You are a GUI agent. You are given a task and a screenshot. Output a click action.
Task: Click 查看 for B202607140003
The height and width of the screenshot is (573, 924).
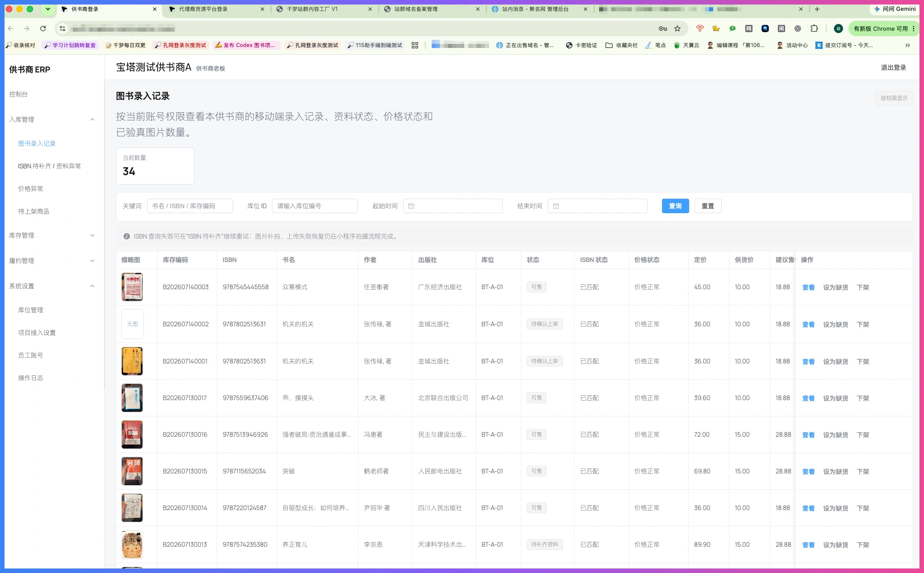point(808,287)
